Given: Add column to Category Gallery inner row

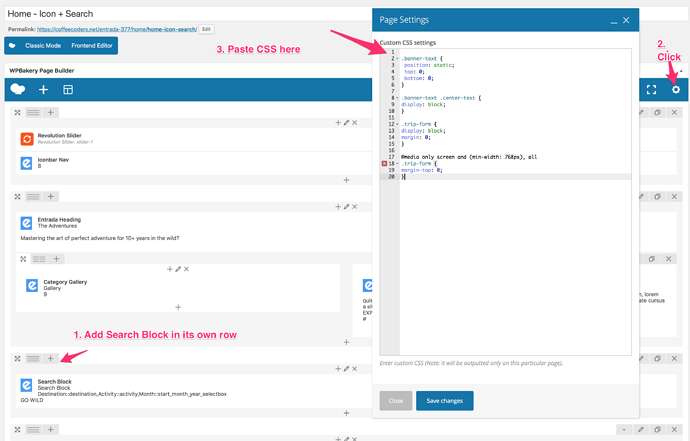Looking at the screenshot, I should coord(56,259).
